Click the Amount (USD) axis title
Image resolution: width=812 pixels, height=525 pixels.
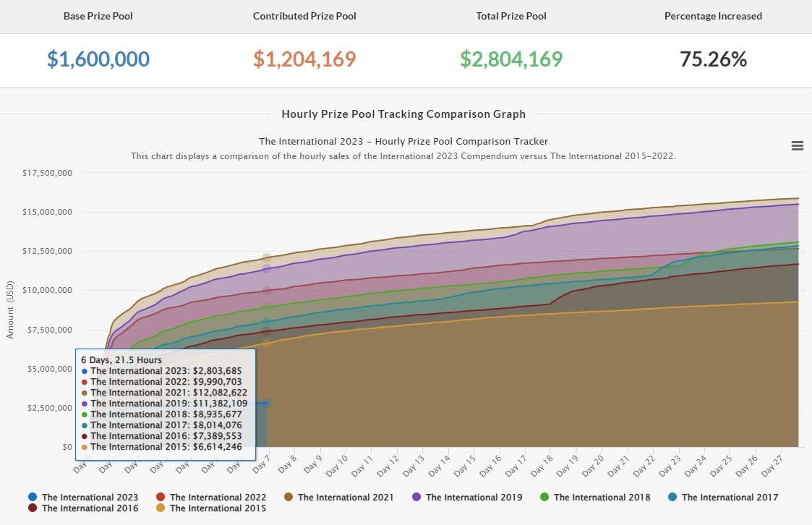pos(10,310)
